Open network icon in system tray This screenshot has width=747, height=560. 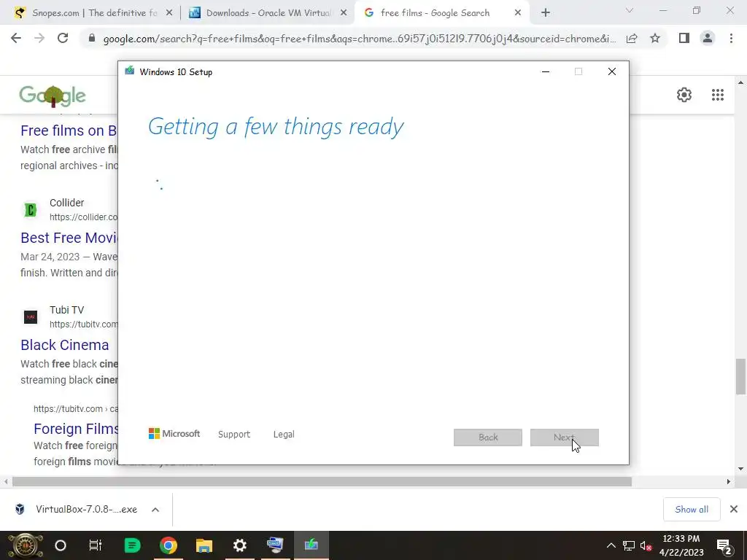[x=628, y=545]
